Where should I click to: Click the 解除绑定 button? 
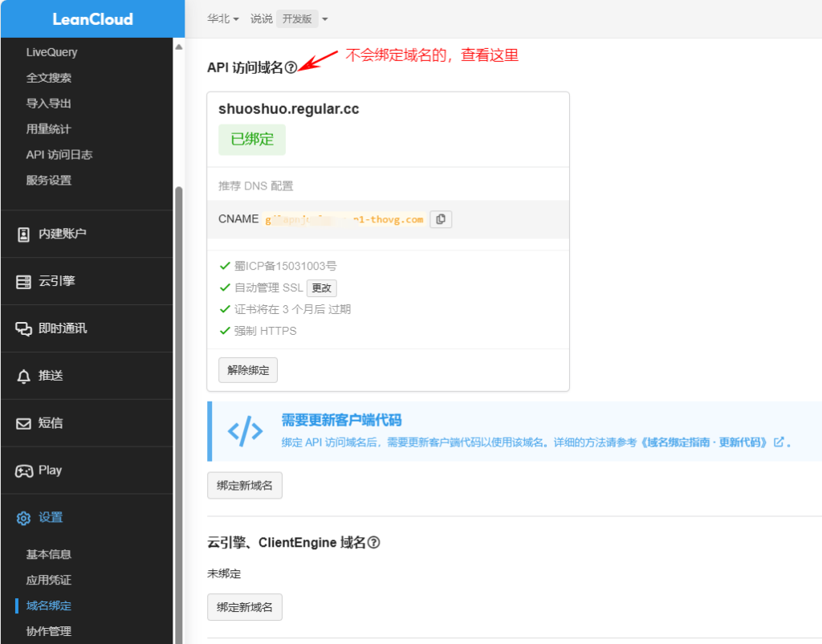(247, 370)
